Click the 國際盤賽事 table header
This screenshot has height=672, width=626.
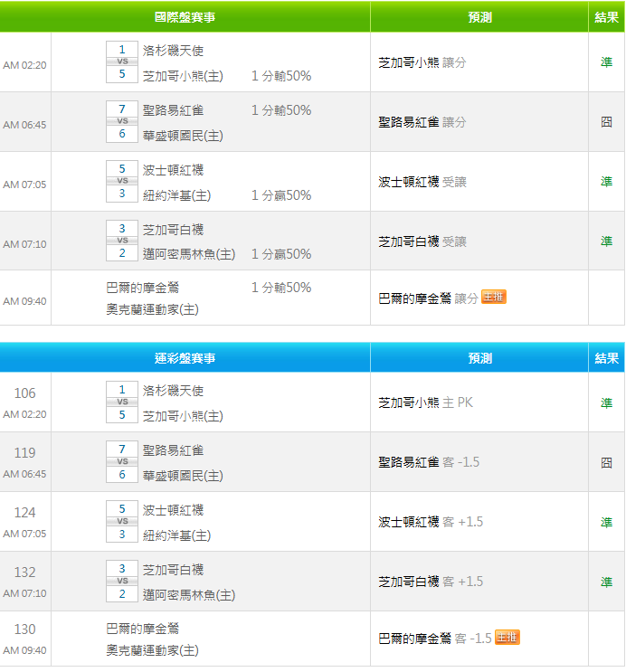point(185,17)
